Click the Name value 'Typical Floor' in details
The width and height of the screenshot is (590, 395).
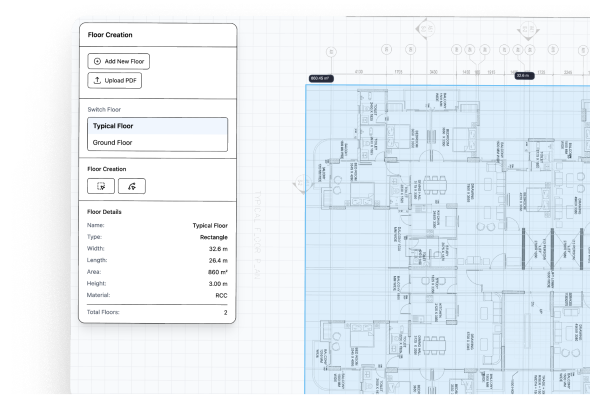210,225
